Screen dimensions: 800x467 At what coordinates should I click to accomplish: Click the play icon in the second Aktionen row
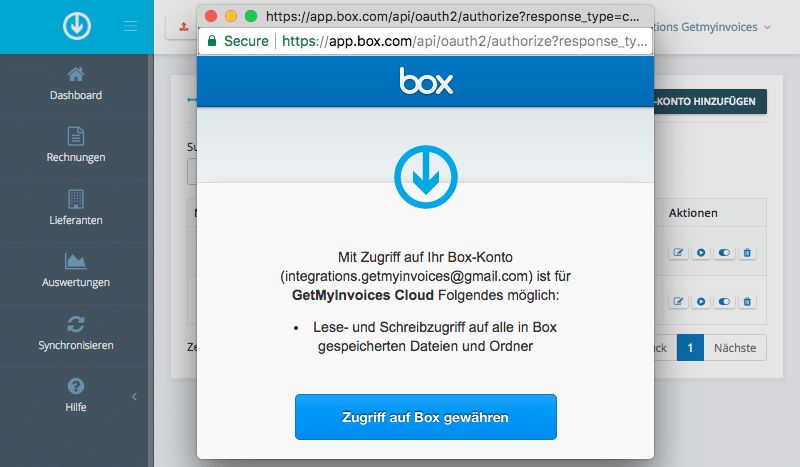701,301
